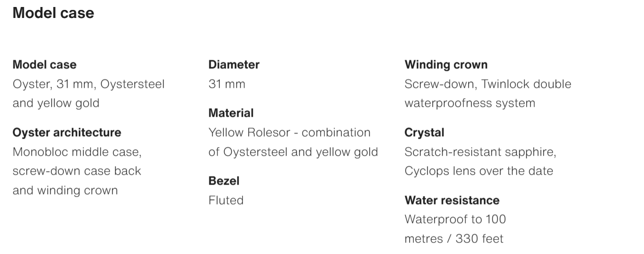
Task: Select the Oyster architecture label
Action: 67,132
